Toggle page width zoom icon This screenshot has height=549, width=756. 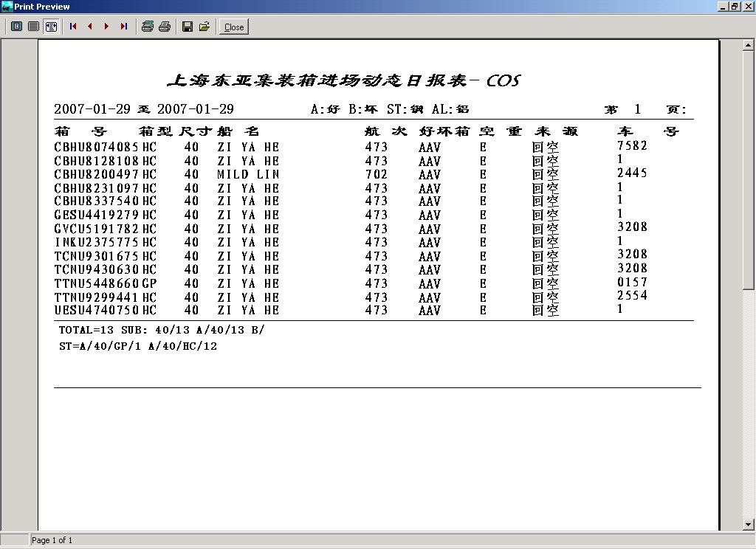point(51,27)
